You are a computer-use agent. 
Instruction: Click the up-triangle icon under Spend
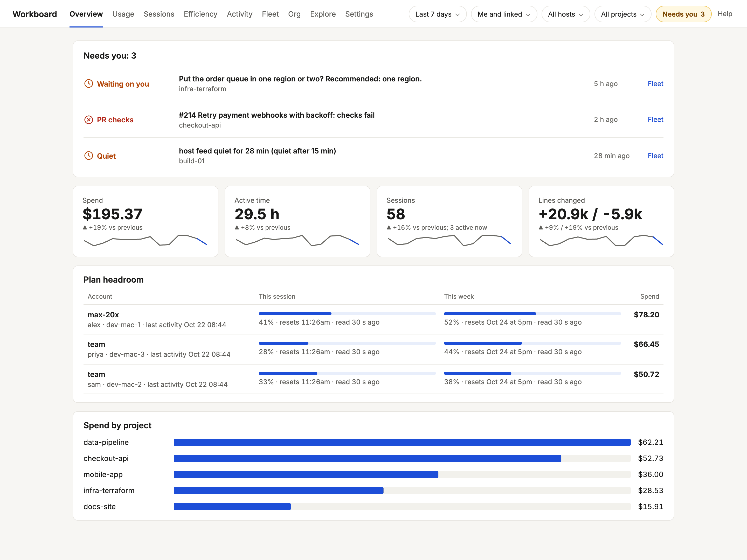85,228
